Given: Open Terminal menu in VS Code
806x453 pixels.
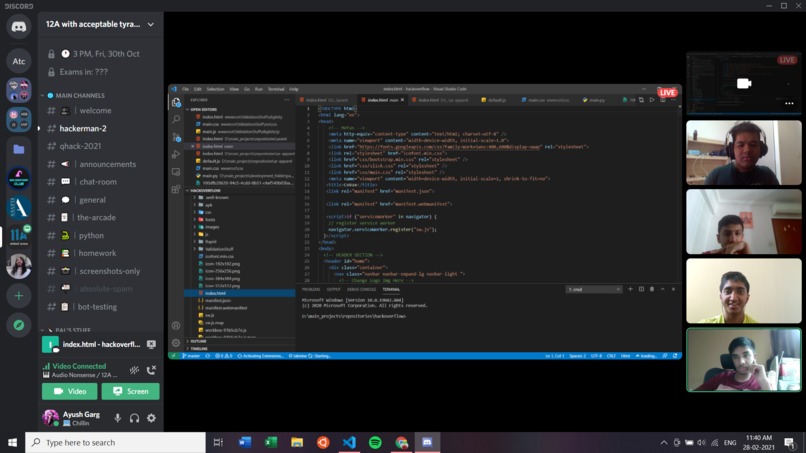Looking at the screenshot, I should [276, 89].
